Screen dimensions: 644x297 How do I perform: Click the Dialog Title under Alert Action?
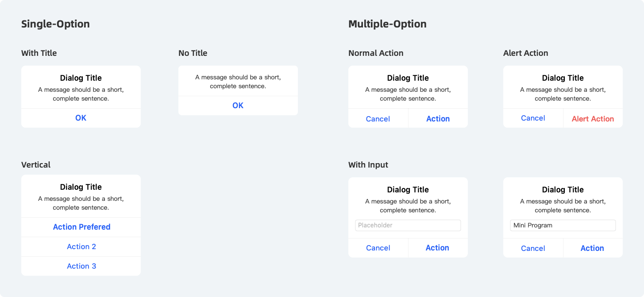click(563, 78)
